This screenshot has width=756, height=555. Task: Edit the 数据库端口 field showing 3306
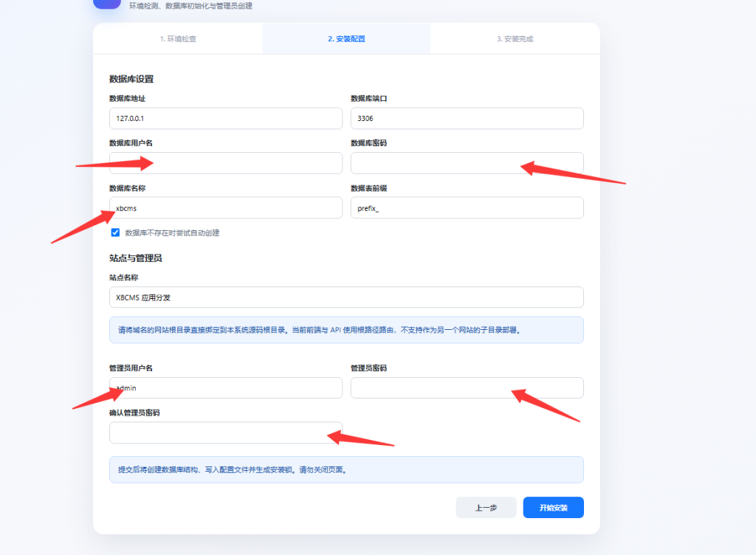467,119
